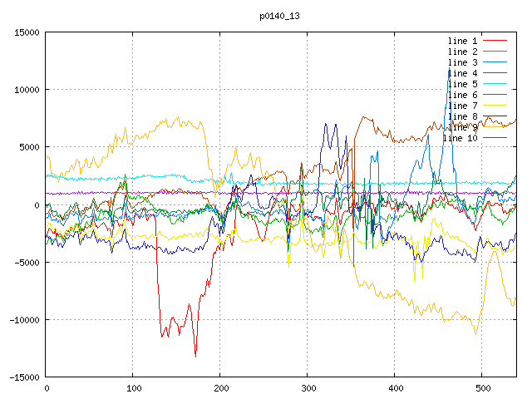Click the blue line 3 legend sample
The height and width of the screenshot is (399, 532).
495,62
